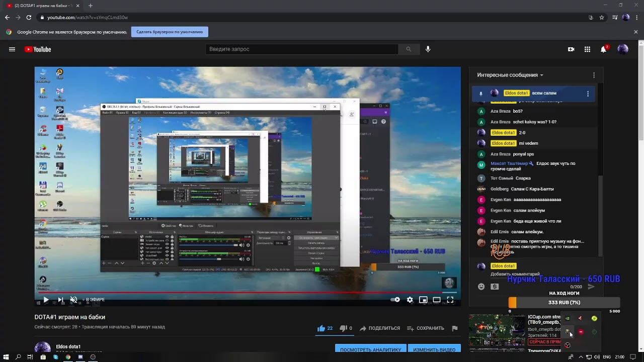Go to the YouTube home logo
The height and width of the screenshot is (362, 644).
[38, 49]
